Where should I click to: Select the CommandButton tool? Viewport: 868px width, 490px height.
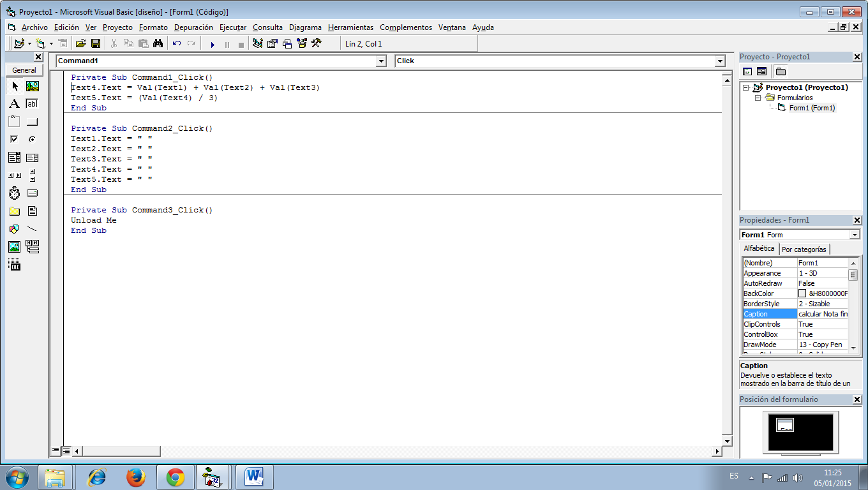pos(32,121)
